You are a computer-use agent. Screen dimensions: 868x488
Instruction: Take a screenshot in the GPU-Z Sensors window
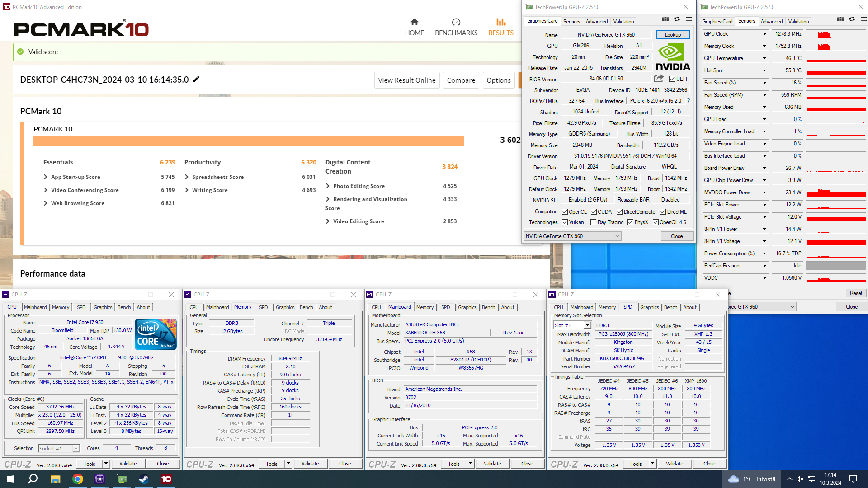[840, 19]
